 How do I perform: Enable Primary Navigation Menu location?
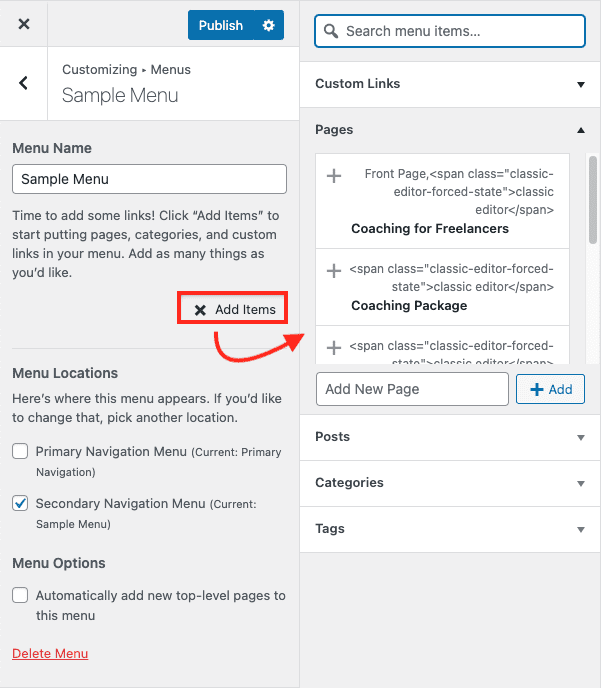(20, 452)
